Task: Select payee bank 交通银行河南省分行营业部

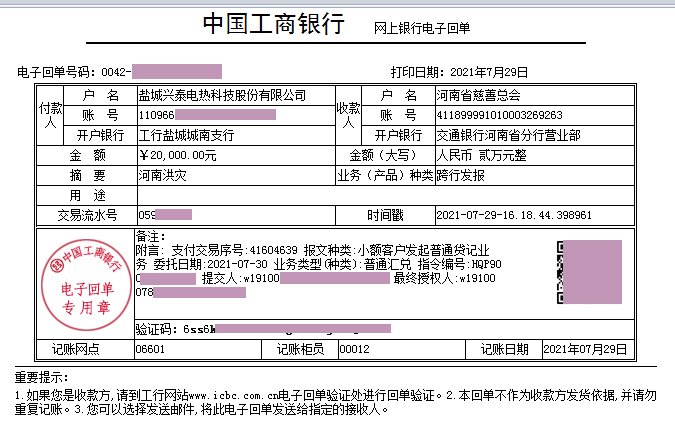Action: (x=508, y=135)
